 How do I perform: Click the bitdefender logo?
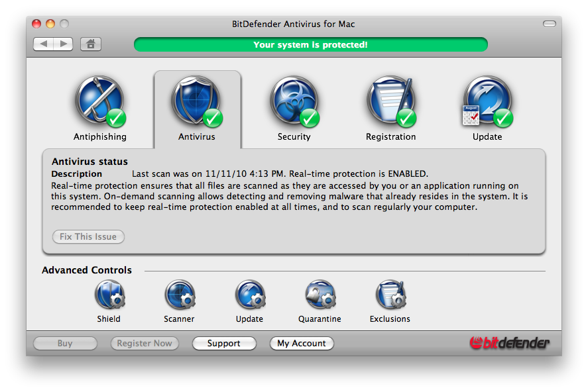pyautogui.click(x=509, y=342)
